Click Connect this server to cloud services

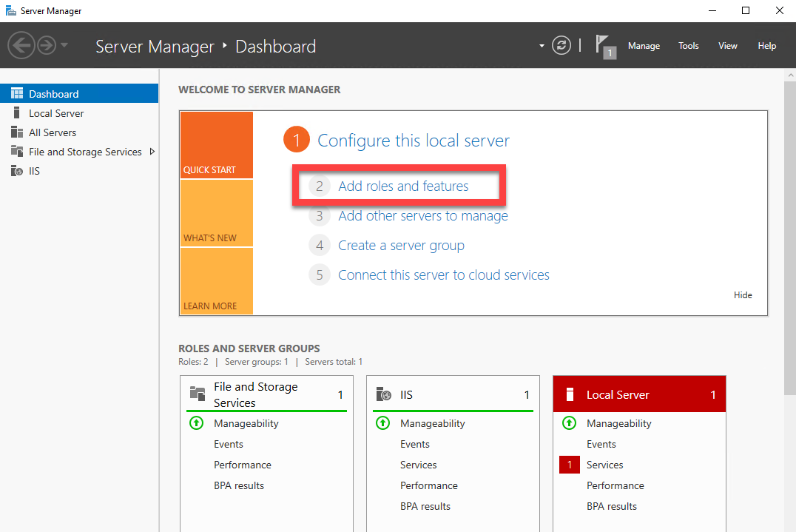tap(443, 275)
